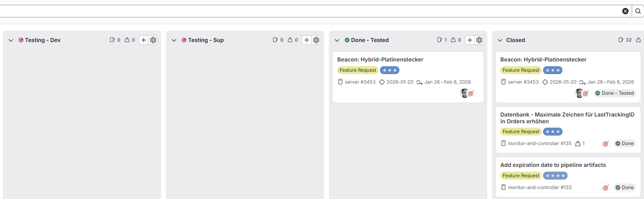This screenshot has width=644, height=199.
Task: Clear the search field with X icon
Action: point(625,11)
